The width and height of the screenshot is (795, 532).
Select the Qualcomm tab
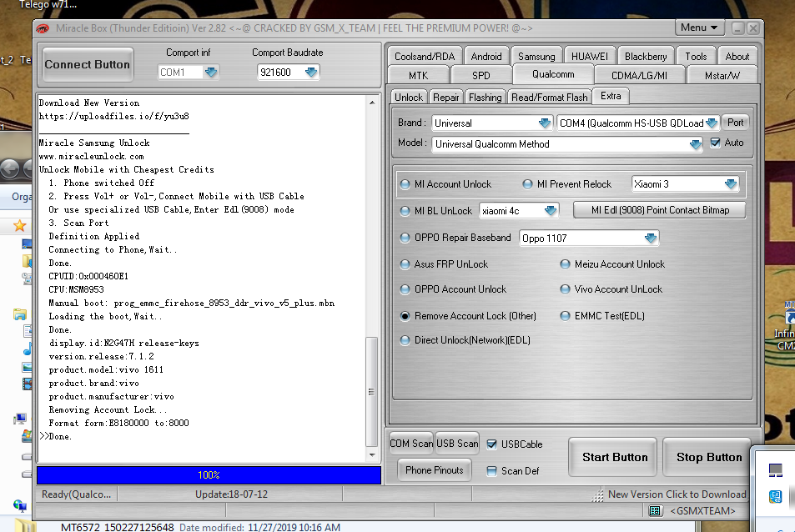pos(553,74)
